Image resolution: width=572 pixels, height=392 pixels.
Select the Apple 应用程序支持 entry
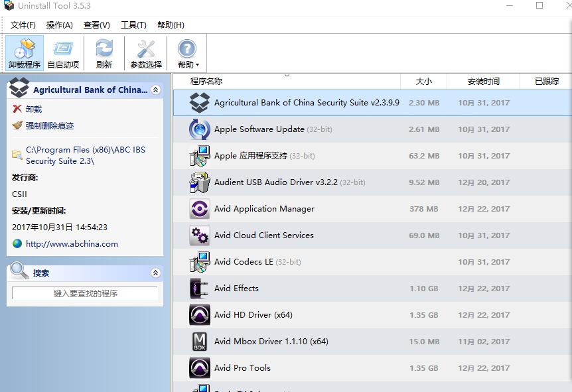point(372,156)
